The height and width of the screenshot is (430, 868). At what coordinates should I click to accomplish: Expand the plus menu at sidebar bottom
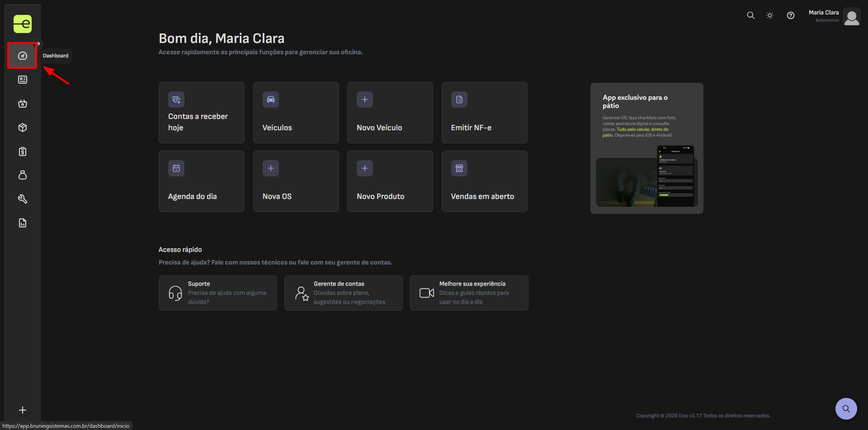(23, 410)
